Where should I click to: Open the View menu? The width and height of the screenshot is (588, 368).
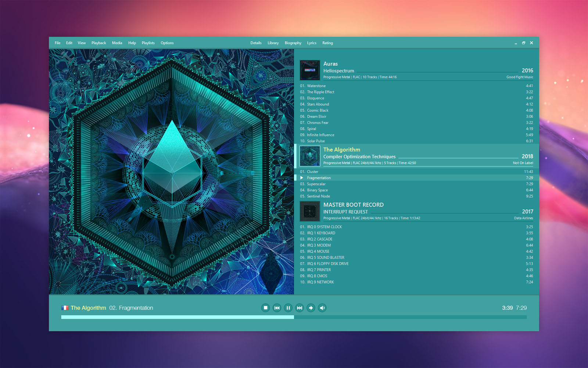82,43
